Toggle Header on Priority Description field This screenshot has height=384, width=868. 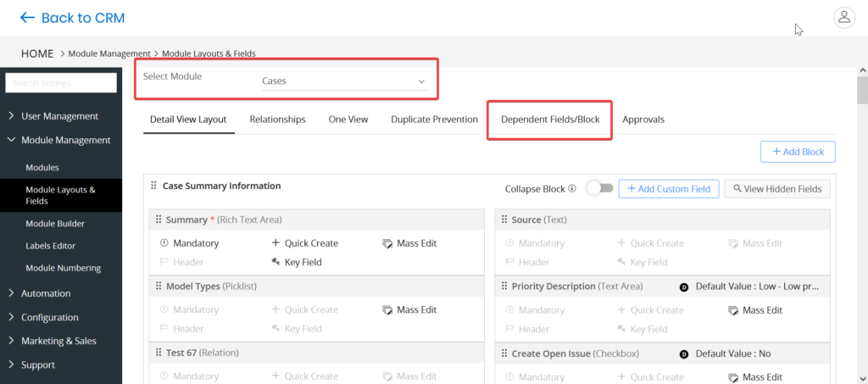pos(527,329)
